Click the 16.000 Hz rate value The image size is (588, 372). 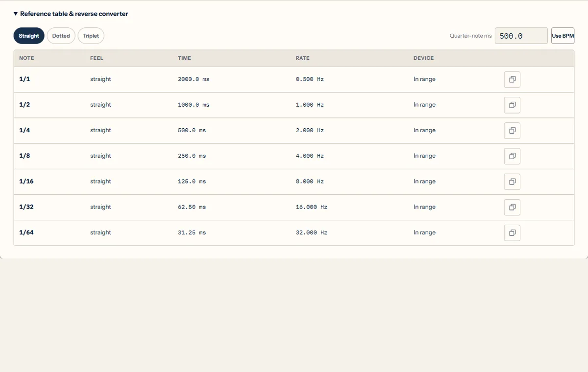(x=312, y=207)
